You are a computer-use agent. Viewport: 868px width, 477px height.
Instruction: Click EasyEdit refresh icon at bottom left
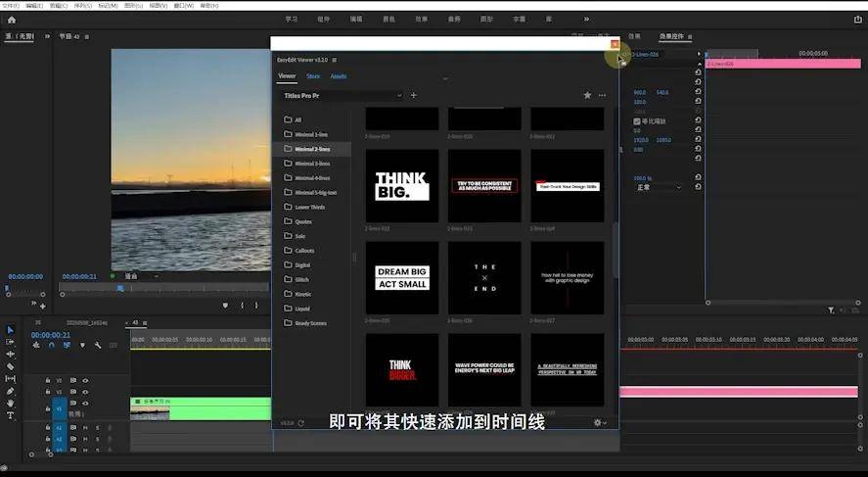point(301,423)
